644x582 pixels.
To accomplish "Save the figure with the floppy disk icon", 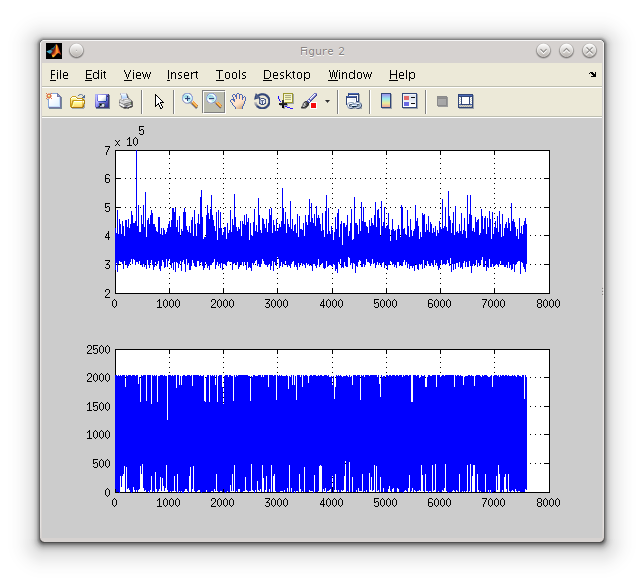I will [102, 101].
